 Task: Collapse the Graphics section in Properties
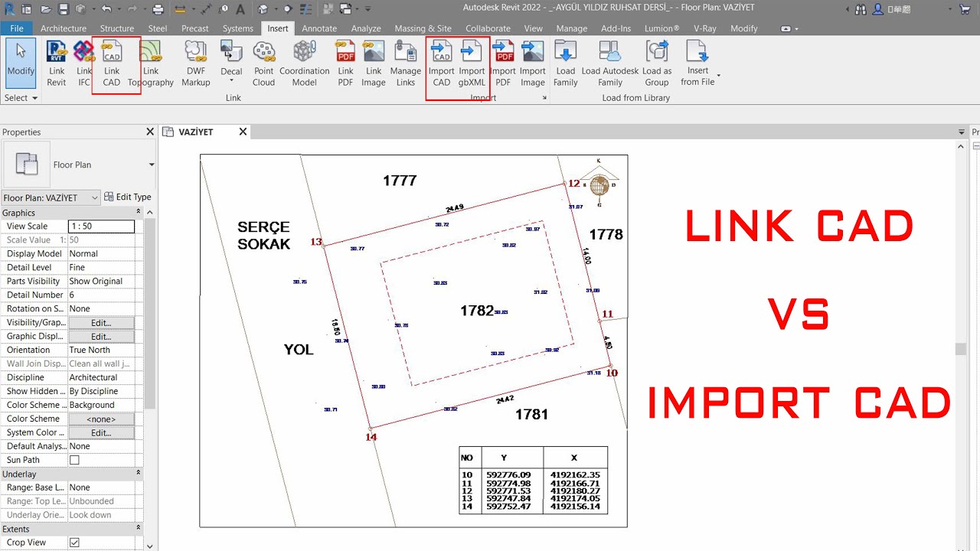pos(139,212)
